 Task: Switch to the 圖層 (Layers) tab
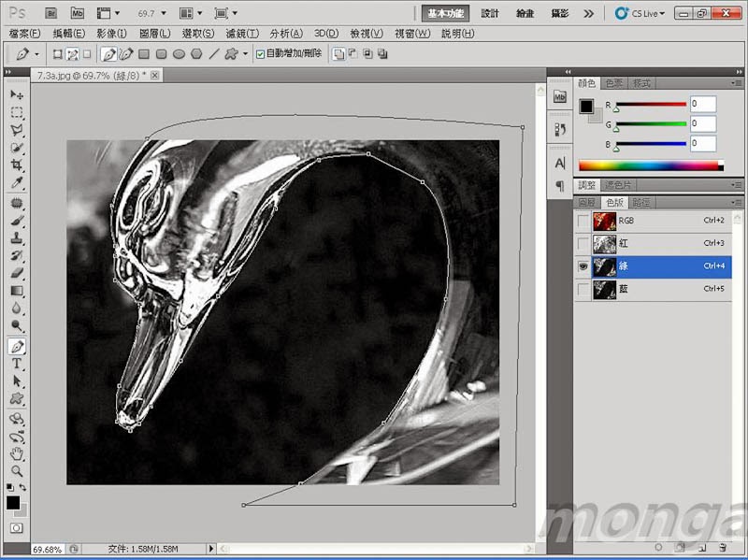point(587,202)
